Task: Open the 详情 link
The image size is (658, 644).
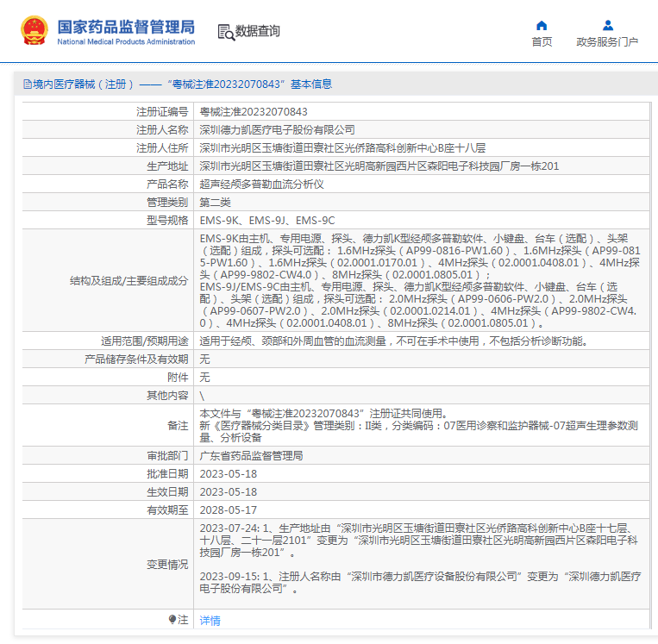Action: (x=210, y=620)
